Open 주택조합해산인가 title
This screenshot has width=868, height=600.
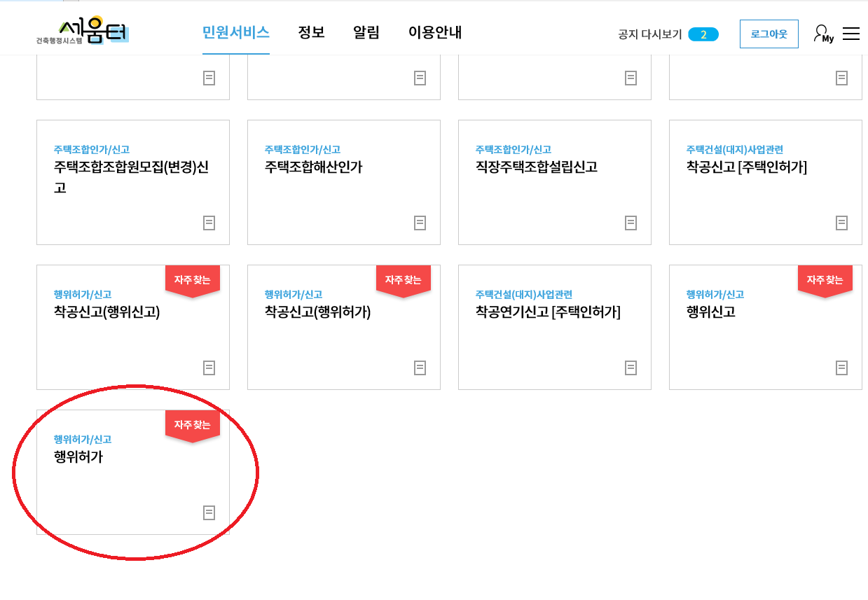click(x=313, y=167)
